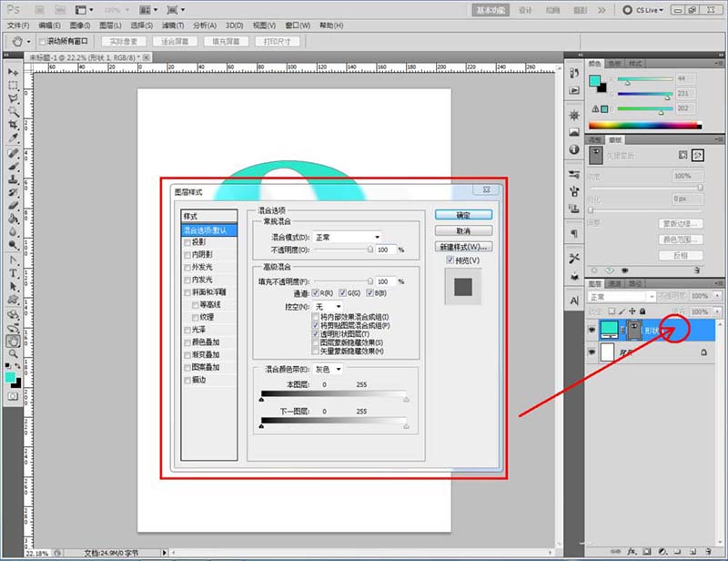Hide the shape layer with eye icon
Screen dimensions: 728x561
pyautogui.click(x=592, y=330)
